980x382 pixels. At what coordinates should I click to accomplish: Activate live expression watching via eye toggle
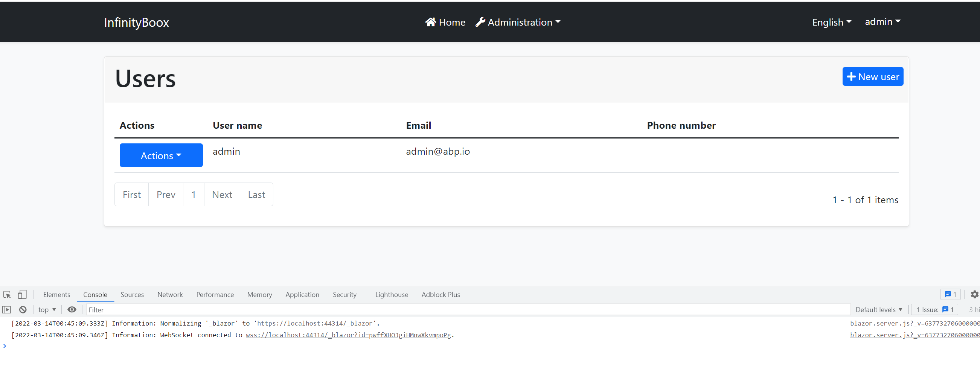click(72, 309)
